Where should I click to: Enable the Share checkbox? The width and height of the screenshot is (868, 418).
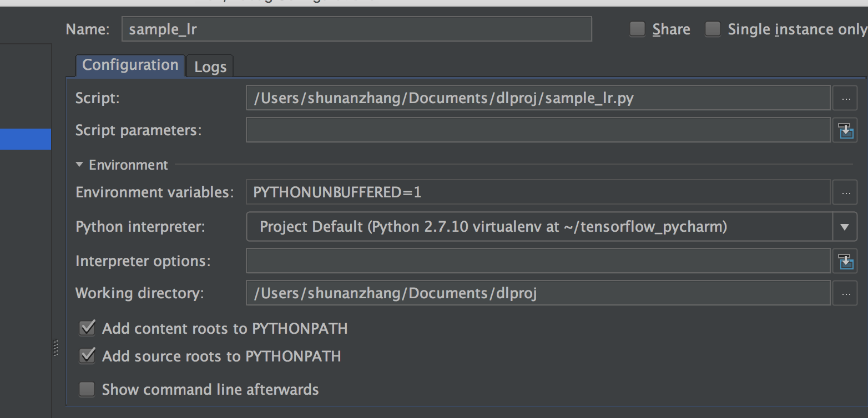pos(637,29)
